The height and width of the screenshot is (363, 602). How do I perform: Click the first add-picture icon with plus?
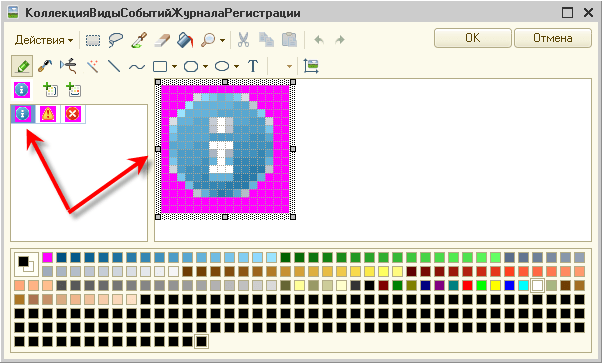tap(50, 90)
